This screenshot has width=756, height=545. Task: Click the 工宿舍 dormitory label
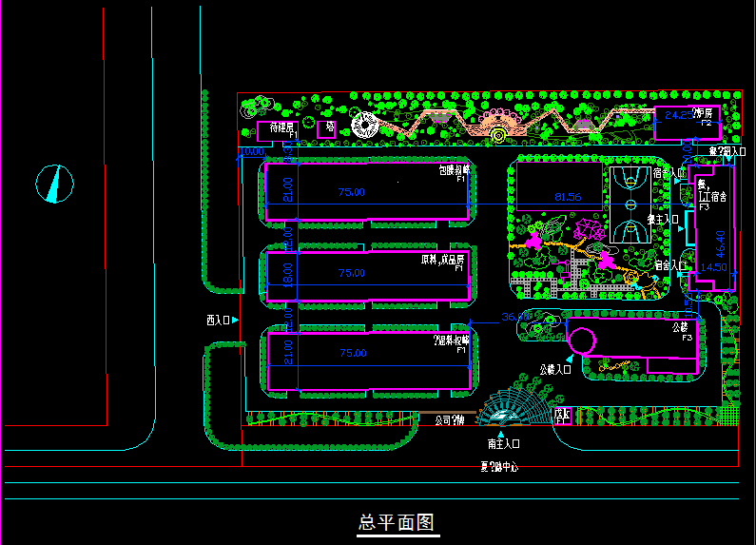712,197
